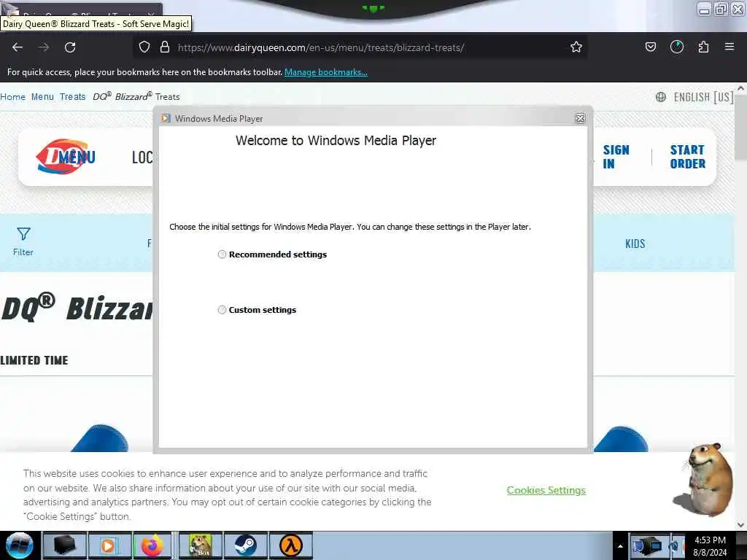The width and height of the screenshot is (747, 560).
Task: Open the tracking protection shield icon
Action: [x=144, y=47]
